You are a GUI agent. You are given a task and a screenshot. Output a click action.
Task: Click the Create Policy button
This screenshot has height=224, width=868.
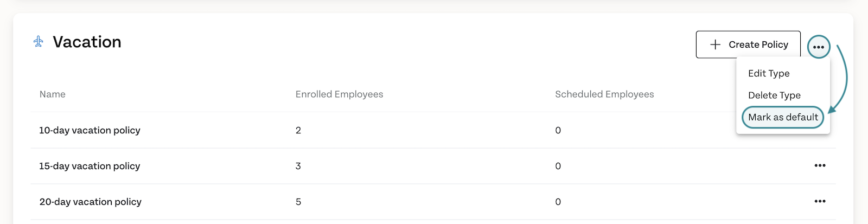pos(748,44)
